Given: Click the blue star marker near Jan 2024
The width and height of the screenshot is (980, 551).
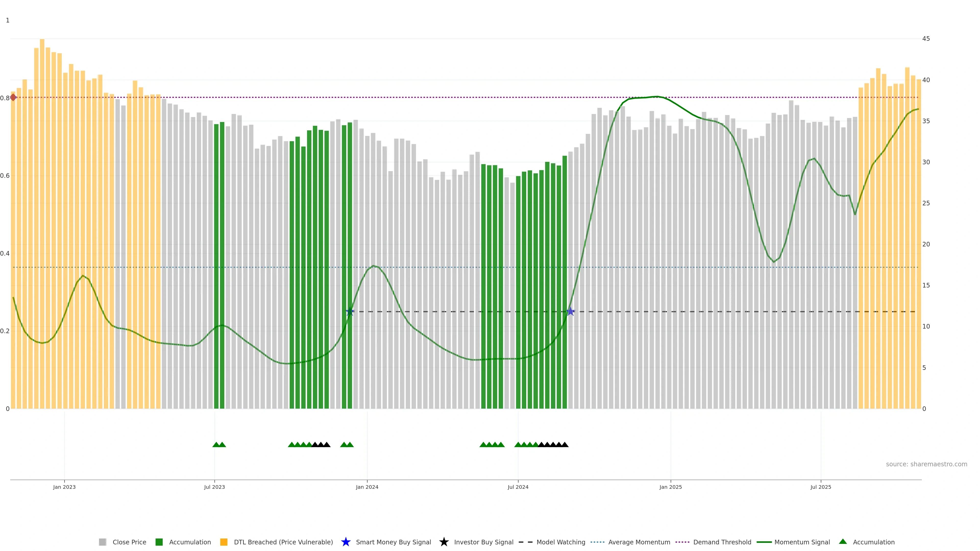Looking at the screenshot, I should pos(350,311).
